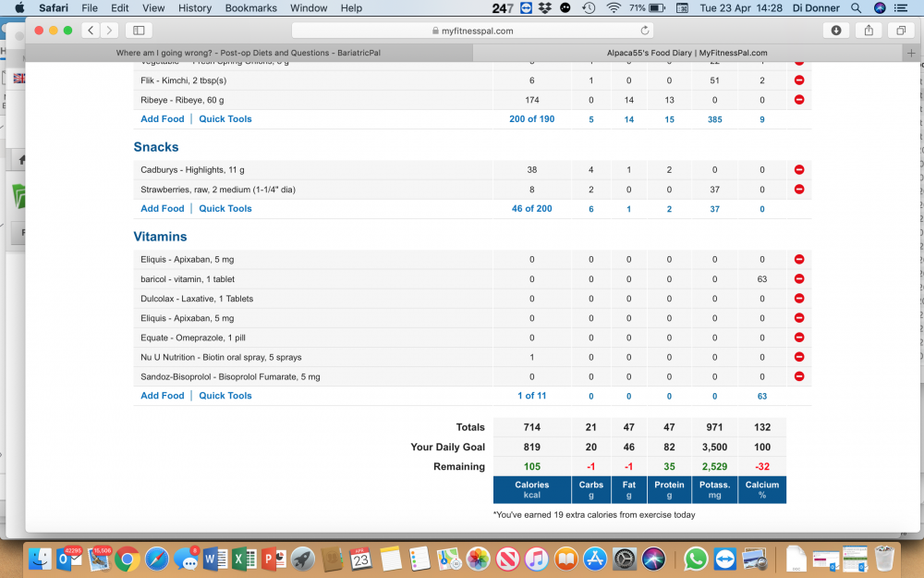
Task: Open the battery 71% status menu
Action: [x=647, y=7]
